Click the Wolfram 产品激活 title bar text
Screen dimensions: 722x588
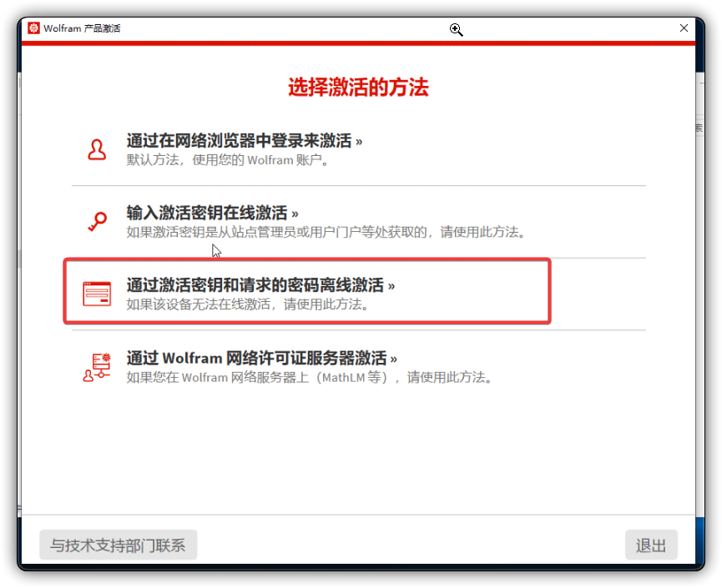82,28
